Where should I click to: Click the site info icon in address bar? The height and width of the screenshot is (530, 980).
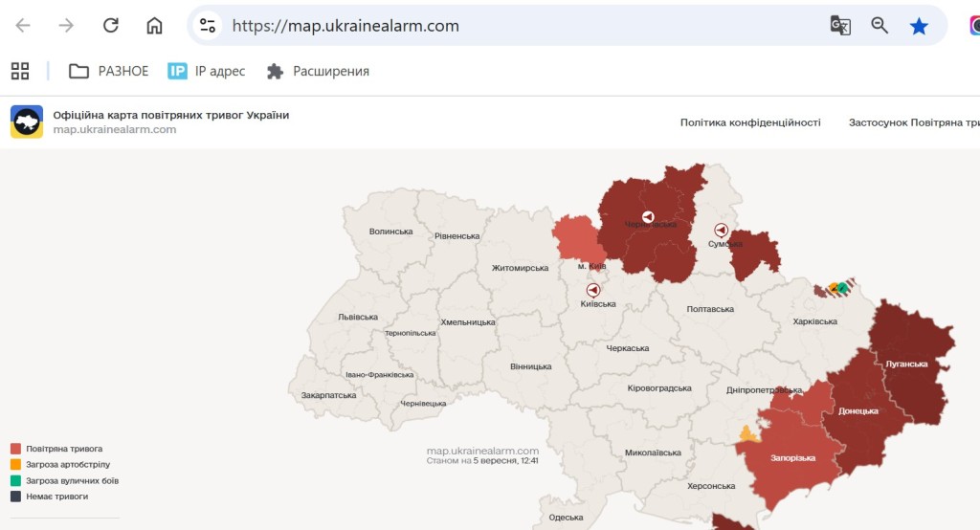coord(208,26)
